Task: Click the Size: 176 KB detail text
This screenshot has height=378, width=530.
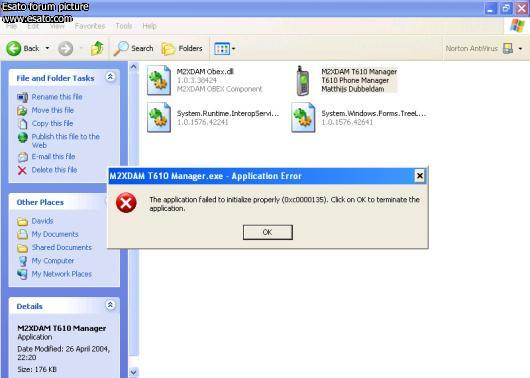Action: click(x=37, y=369)
